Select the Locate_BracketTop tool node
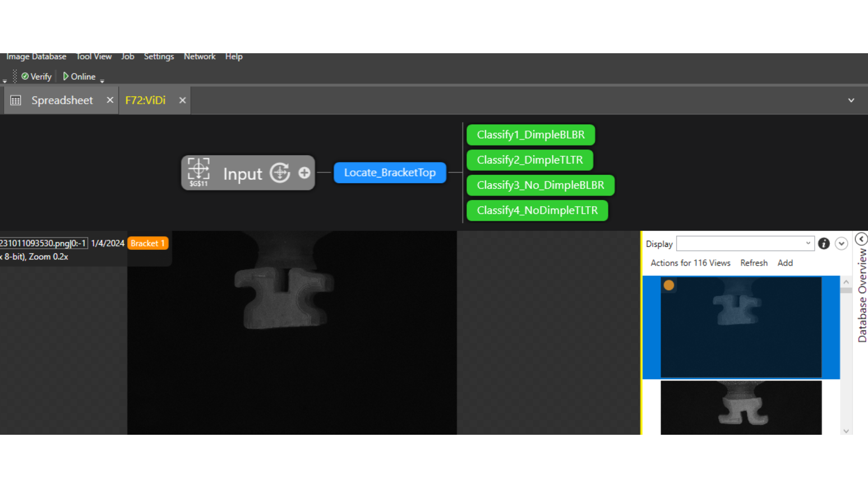868x488 pixels. coord(390,173)
